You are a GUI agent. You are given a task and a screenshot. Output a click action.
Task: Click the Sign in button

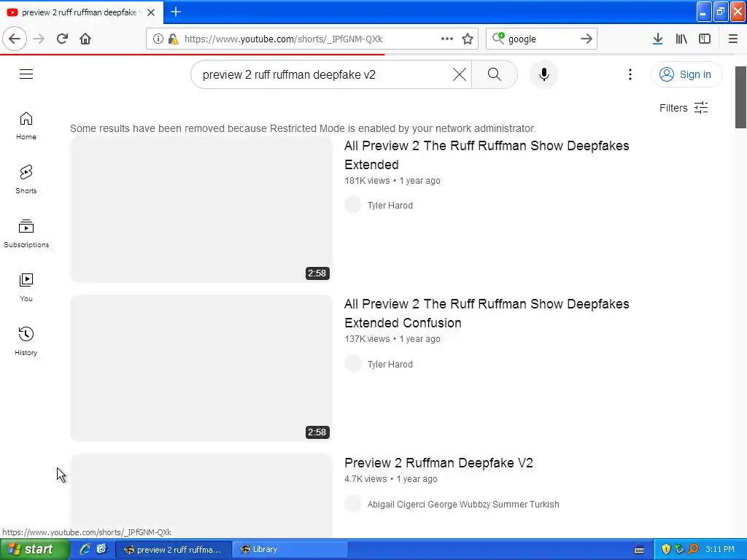(686, 74)
